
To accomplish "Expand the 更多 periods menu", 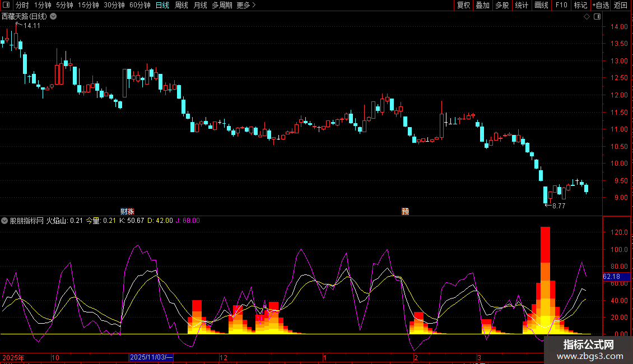I will coord(246,5).
